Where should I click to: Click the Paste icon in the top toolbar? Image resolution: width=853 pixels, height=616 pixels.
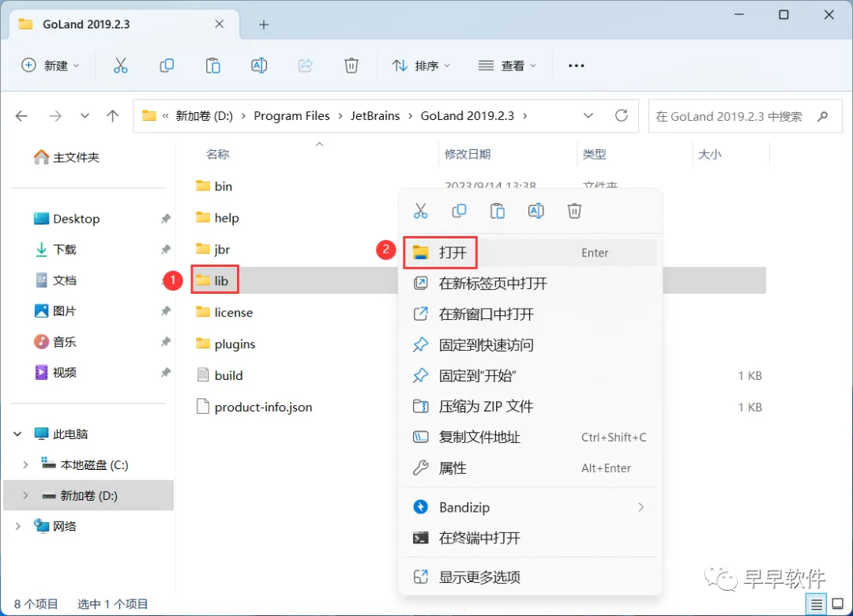coord(212,66)
